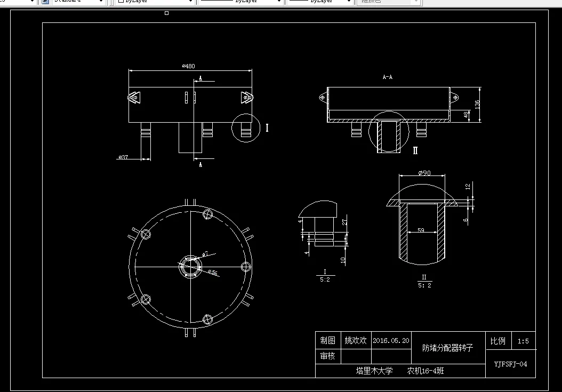Click the 5:2 scale under detail I

point(325,280)
